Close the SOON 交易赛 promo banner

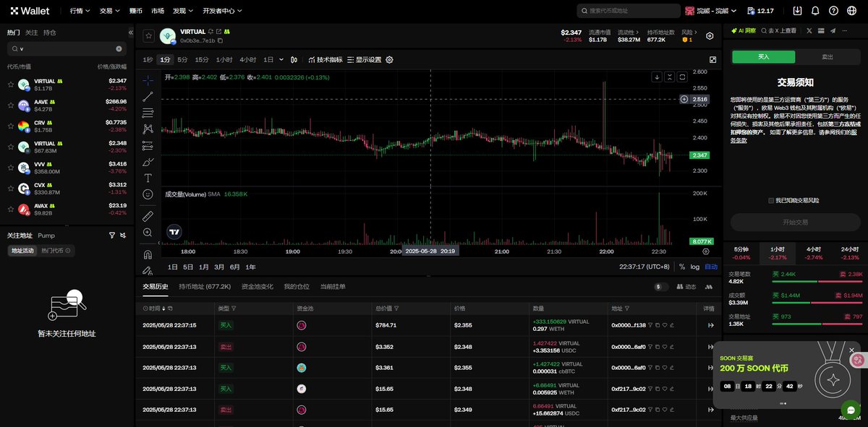pos(851,350)
